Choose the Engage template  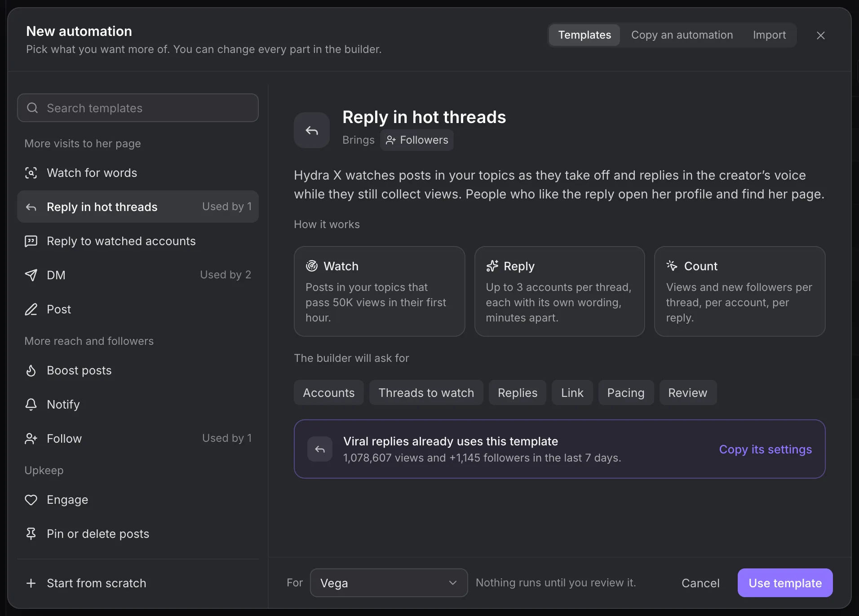click(138, 500)
